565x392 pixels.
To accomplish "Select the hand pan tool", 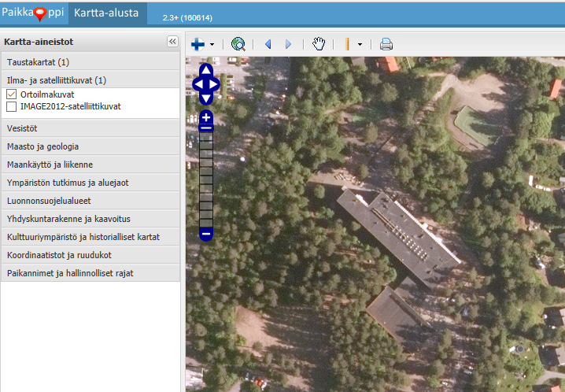I will tap(319, 44).
